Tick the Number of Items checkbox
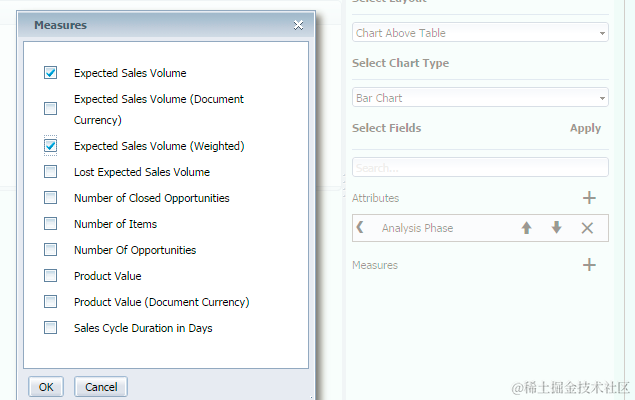This screenshot has height=400, width=635. coord(50,224)
